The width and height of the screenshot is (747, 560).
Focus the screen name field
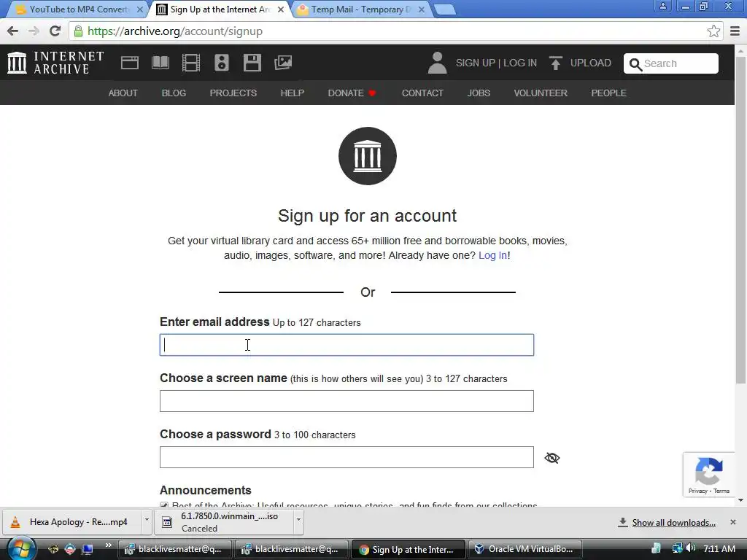tap(347, 401)
